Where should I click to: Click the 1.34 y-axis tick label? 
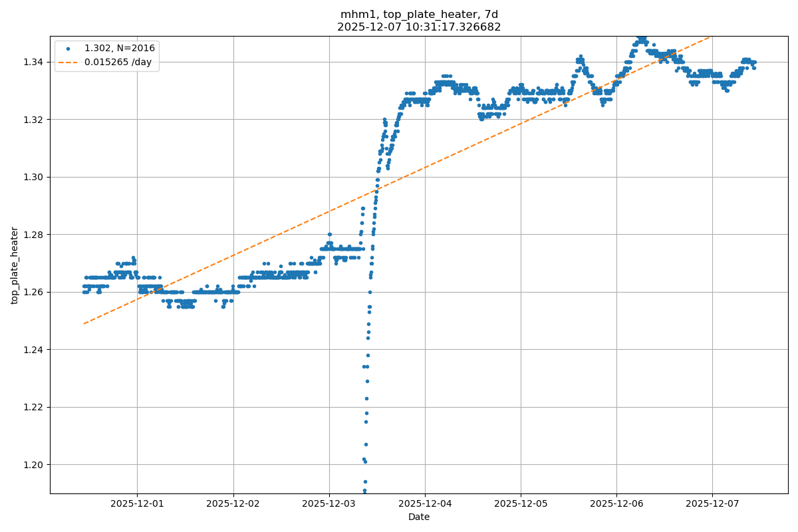[34, 62]
